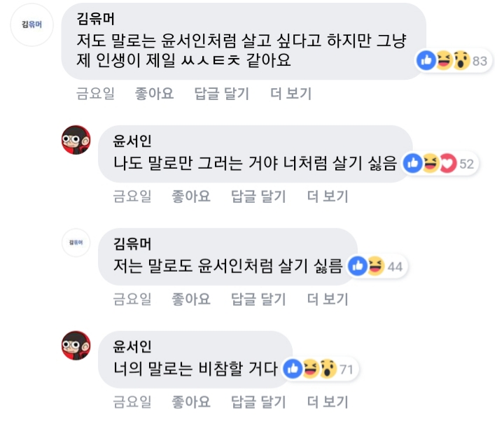This screenshot has height=429, width=504.
Task: Click 금요일 timestamp under top comment
Action: pos(95,94)
